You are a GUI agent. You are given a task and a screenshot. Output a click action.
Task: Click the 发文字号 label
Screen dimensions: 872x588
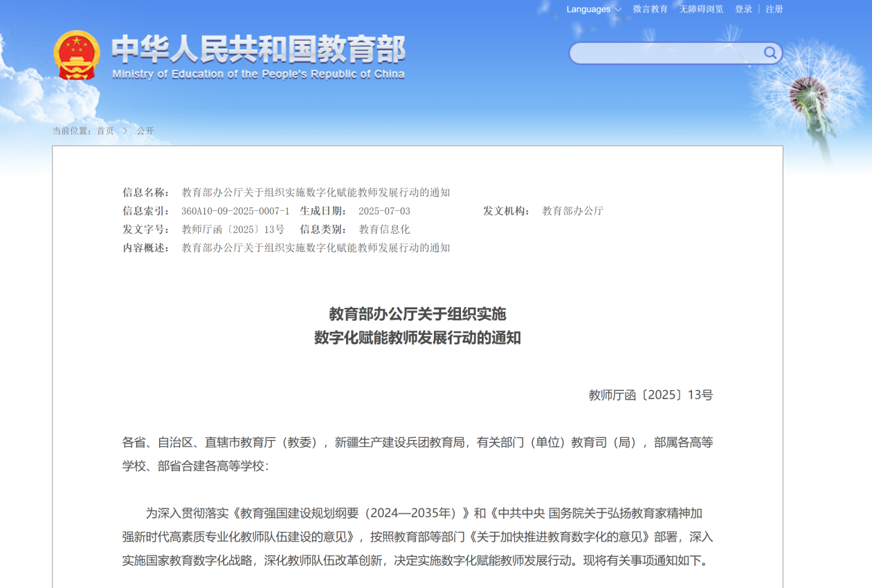146,229
